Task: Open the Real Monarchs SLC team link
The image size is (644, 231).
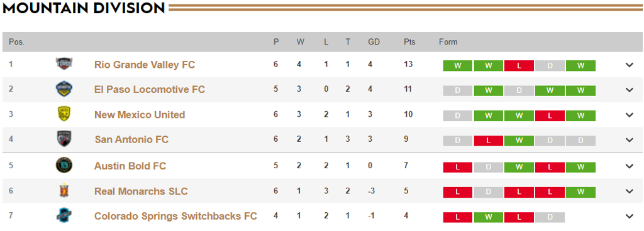Action: click(x=141, y=191)
